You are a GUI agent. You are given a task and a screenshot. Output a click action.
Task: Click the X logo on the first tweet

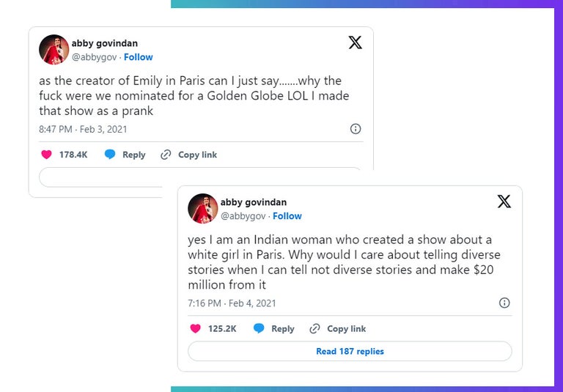coord(355,42)
